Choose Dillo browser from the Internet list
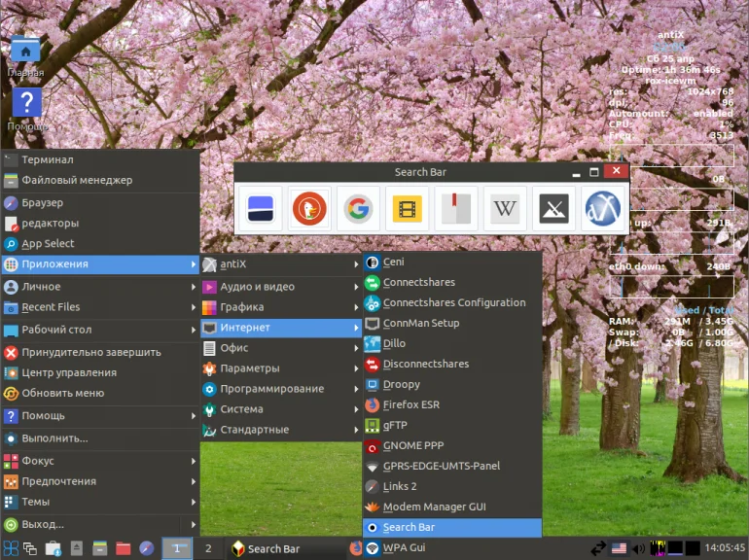Viewport: 749px width, 560px height. [x=394, y=343]
